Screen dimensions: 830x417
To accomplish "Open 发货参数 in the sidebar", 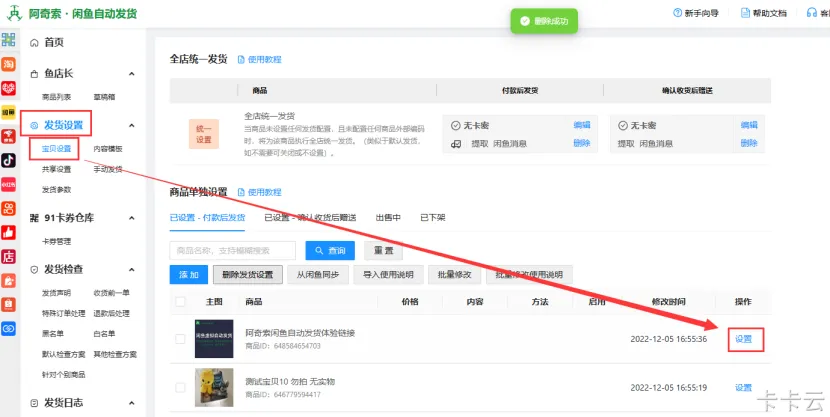I will click(x=56, y=189).
